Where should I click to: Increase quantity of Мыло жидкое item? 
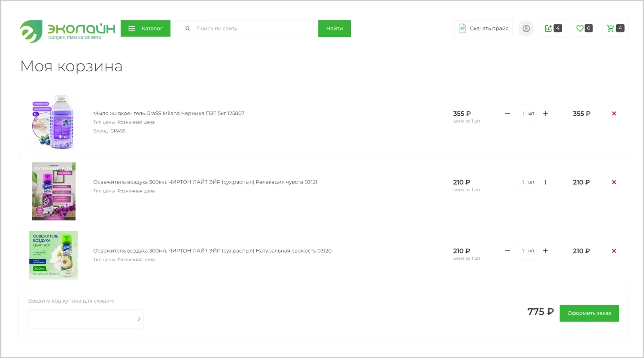[x=545, y=114]
